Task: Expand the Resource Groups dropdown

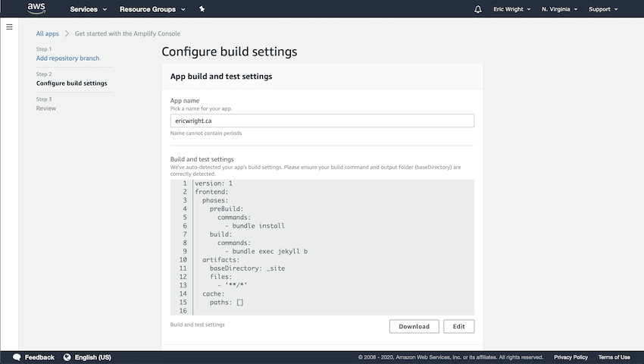Action: (152, 9)
